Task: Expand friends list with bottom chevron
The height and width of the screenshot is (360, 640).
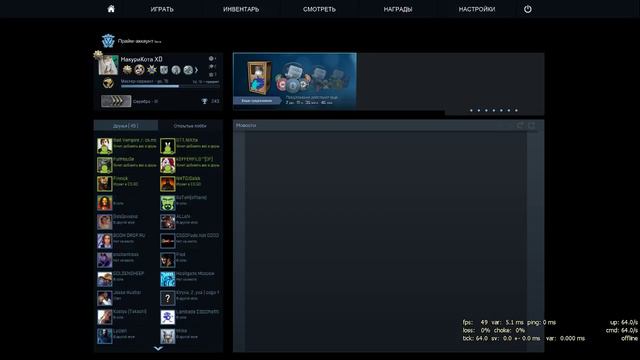Action: (x=158, y=349)
